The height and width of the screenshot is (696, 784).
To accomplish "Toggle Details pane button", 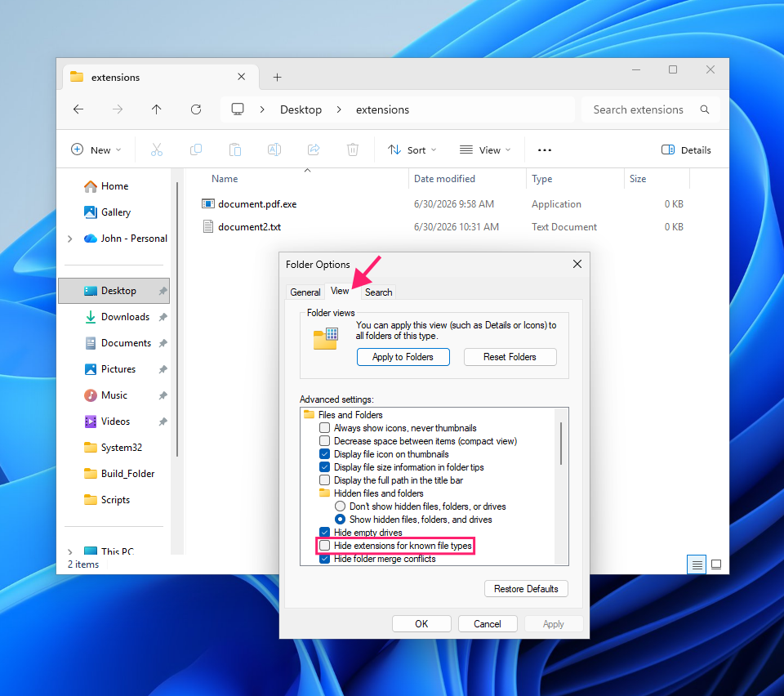I will [x=686, y=150].
